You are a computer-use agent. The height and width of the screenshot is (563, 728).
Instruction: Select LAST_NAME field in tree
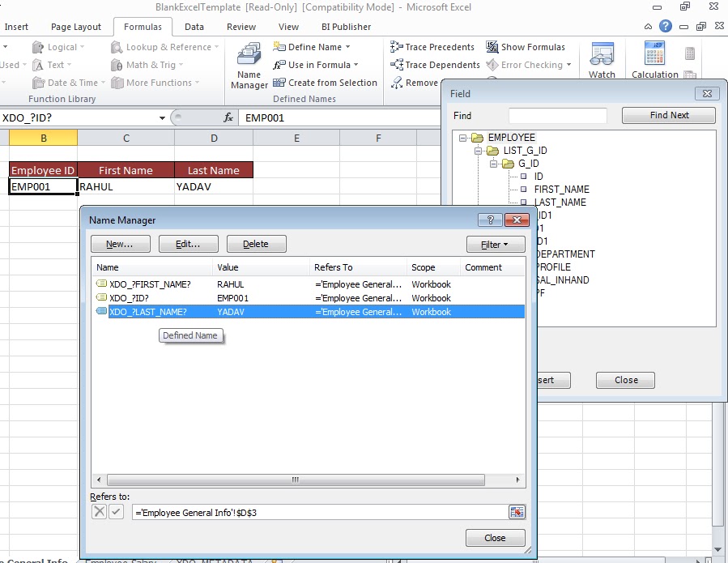coord(560,203)
